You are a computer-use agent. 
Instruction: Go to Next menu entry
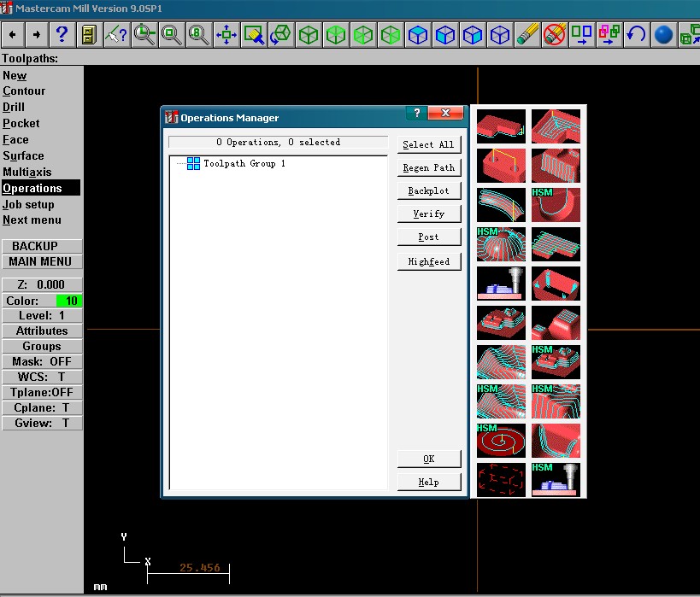point(32,220)
